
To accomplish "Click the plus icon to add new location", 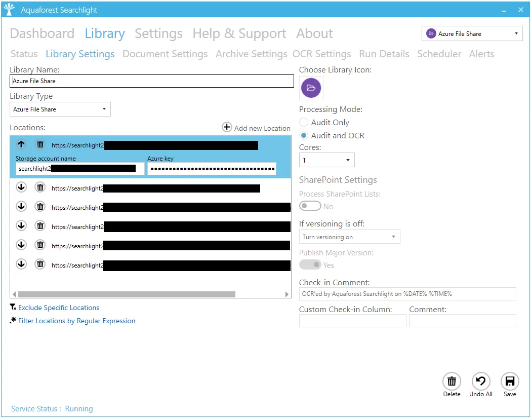I will coord(227,128).
